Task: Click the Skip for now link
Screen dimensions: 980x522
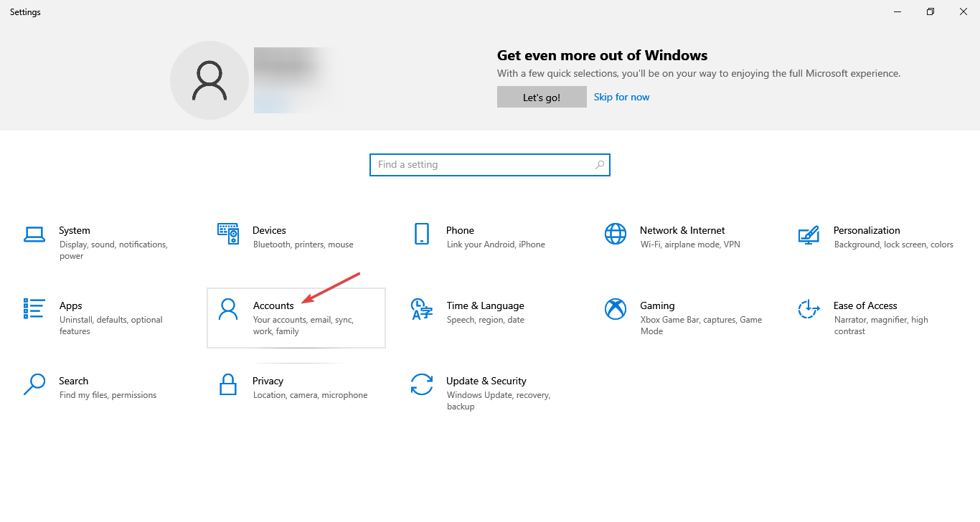Action: 621,97
